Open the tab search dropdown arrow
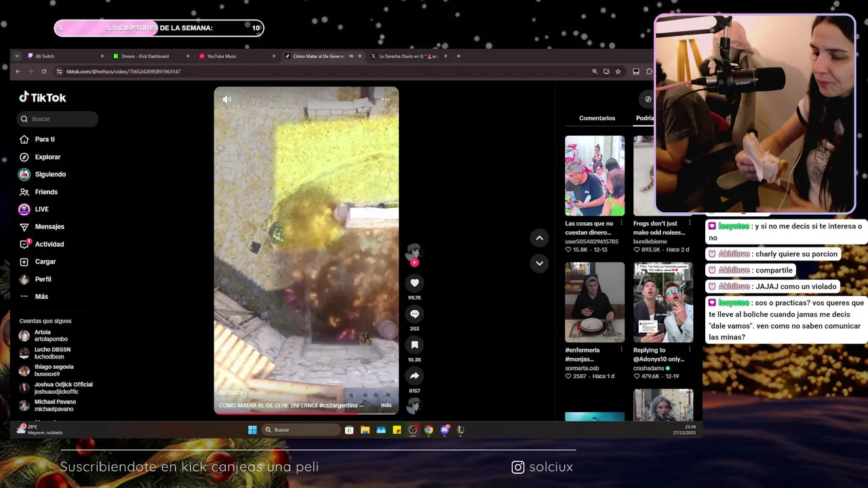This screenshot has width=868, height=488. click(17, 56)
